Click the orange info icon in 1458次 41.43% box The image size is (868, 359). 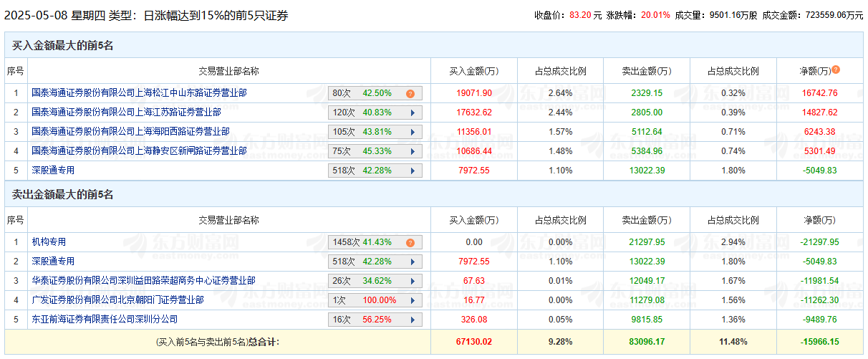coord(410,243)
